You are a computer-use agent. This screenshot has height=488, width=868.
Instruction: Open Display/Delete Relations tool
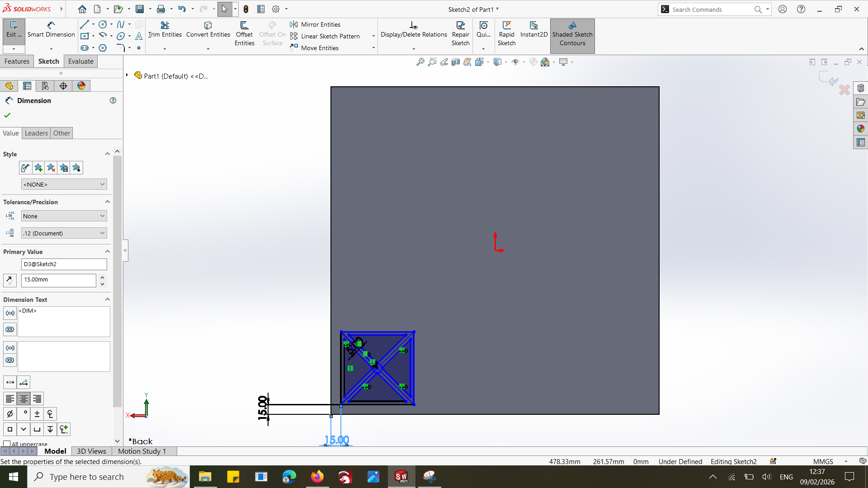pos(413,29)
